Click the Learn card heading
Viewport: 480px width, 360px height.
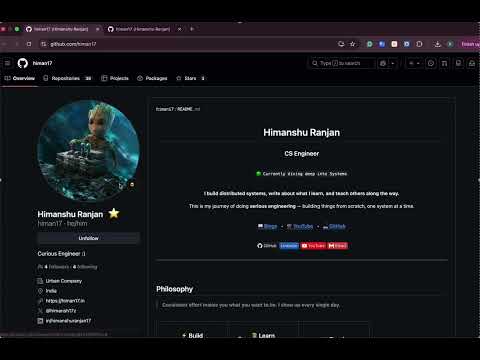point(263,335)
